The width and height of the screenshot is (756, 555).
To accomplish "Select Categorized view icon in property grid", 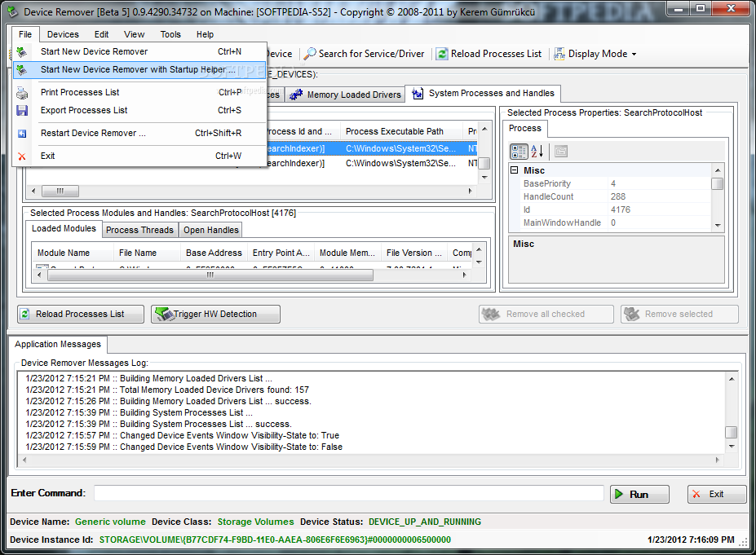I will pyautogui.click(x=519, y=152).
